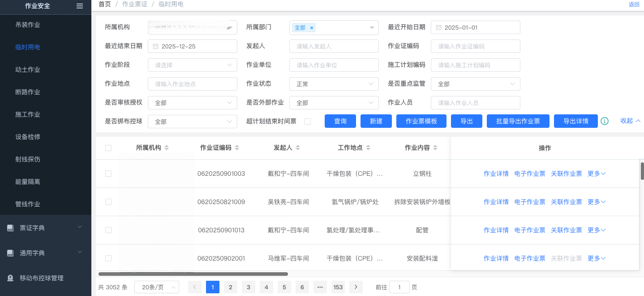Open 动土作业 in the sidebar
Screen dimensions: 644x296
[x=28, y=70]
